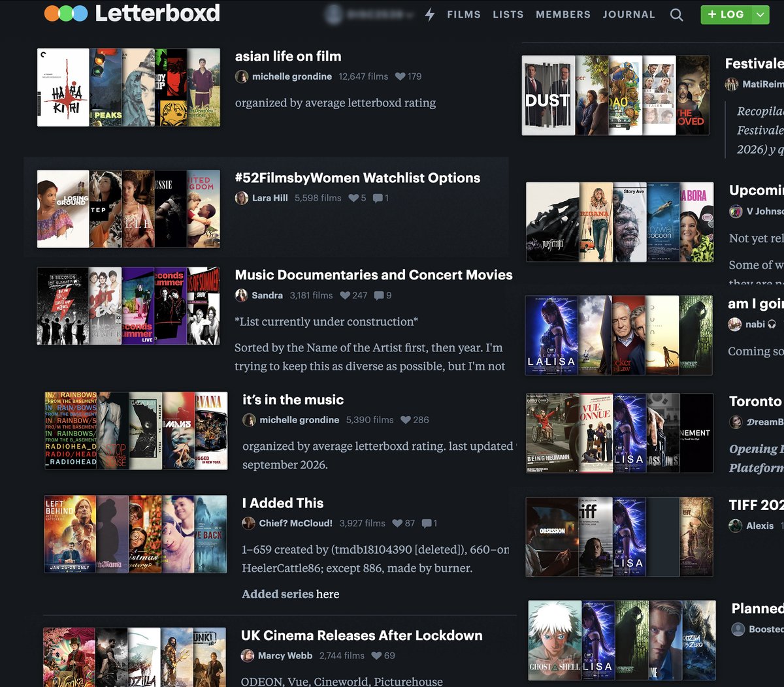Open the search magnifier icon

click(x=677, y=14)
